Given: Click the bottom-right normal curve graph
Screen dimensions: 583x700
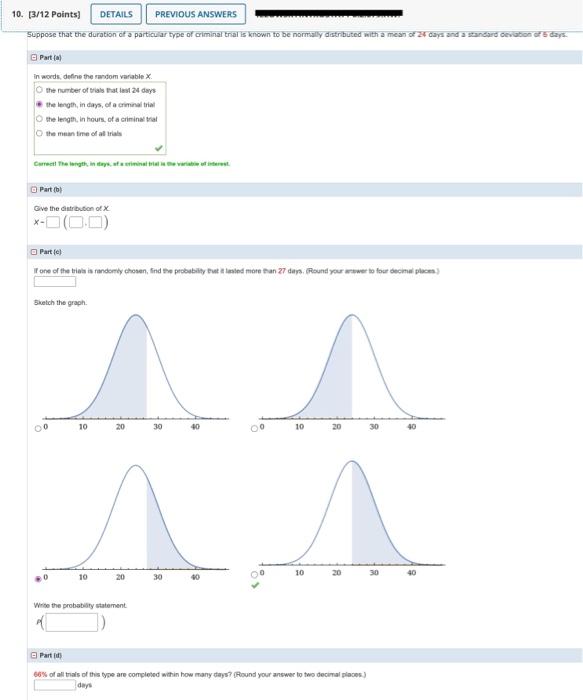Looking at the screenshot, I should coord(352,518).
